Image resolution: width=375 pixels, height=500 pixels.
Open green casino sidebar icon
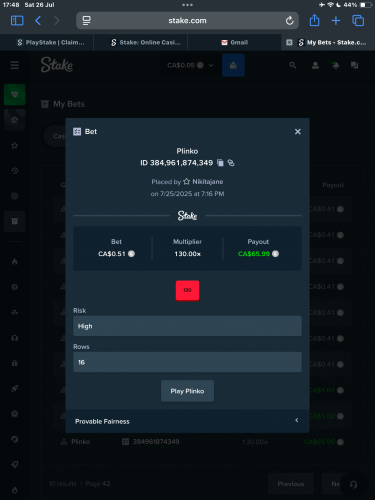[15, 95]
